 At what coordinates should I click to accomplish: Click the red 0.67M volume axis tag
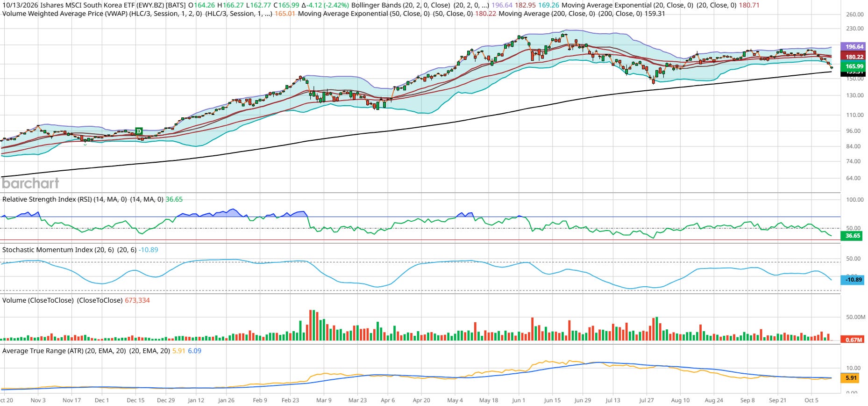[853, 340]
